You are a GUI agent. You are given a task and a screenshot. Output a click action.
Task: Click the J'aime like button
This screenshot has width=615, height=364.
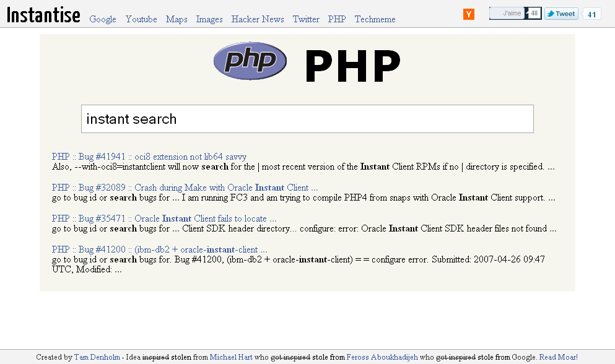(507, 14)
